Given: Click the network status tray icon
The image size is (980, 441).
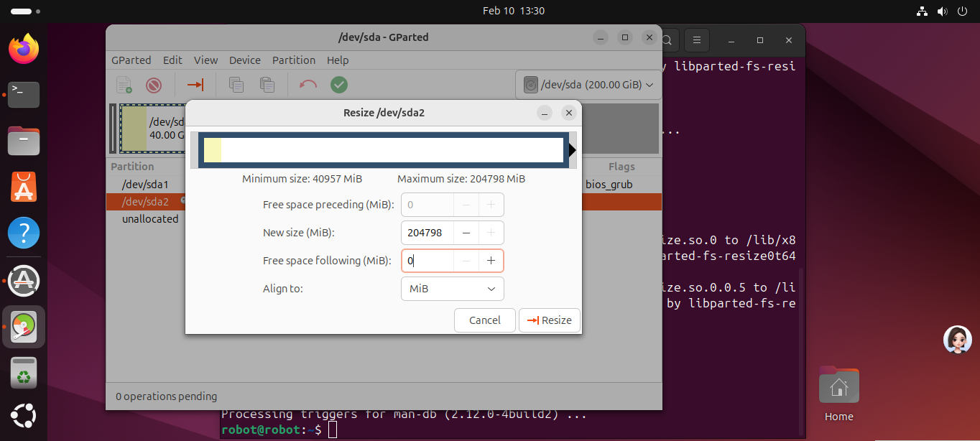Looking at the screenshot, I should [x=923, y=11].
